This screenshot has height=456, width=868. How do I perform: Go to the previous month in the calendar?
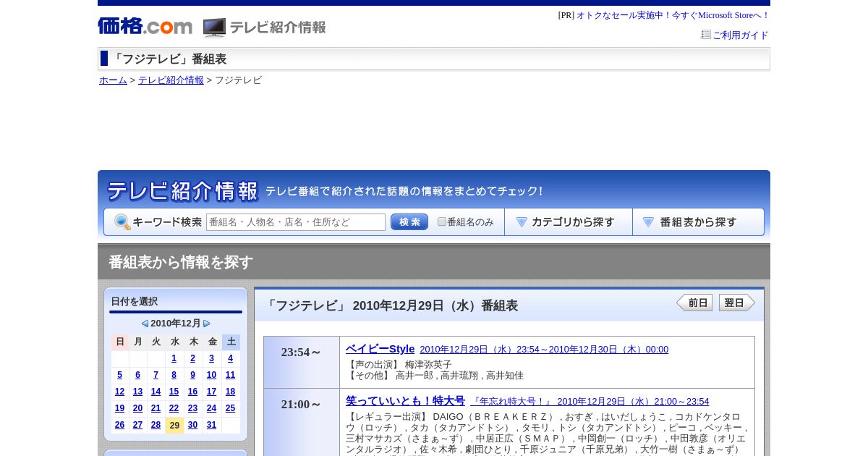[145, 324]
